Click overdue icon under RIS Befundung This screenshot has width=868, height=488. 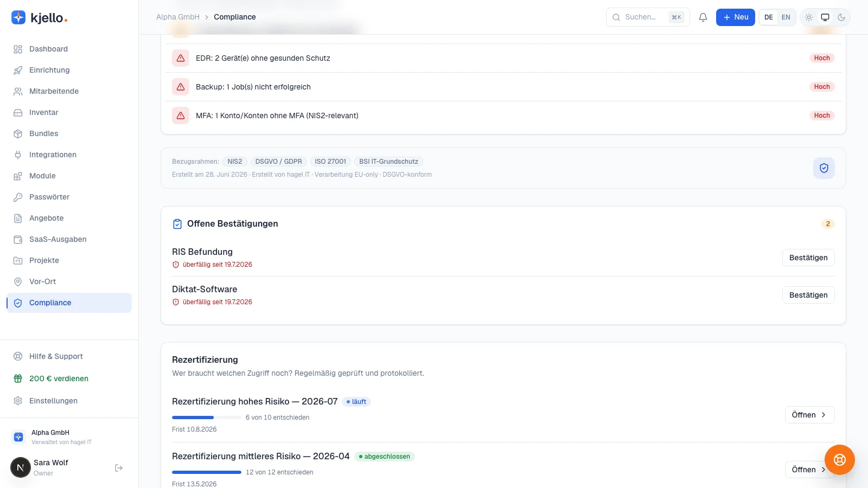point(176,265)
